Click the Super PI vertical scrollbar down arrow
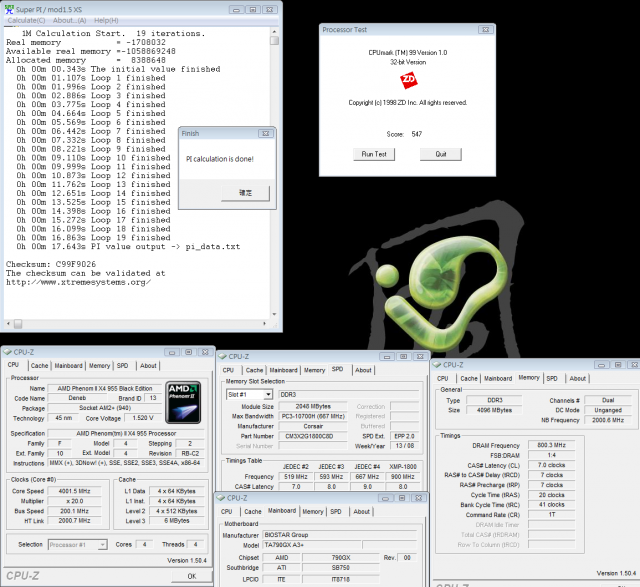 [x=274, y=314]
